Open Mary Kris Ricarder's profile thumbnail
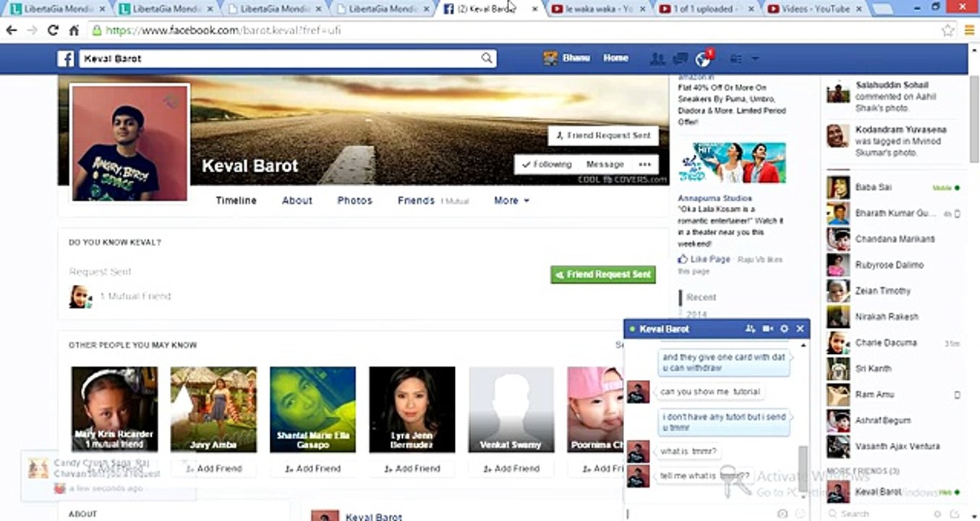 coord(114,410)
